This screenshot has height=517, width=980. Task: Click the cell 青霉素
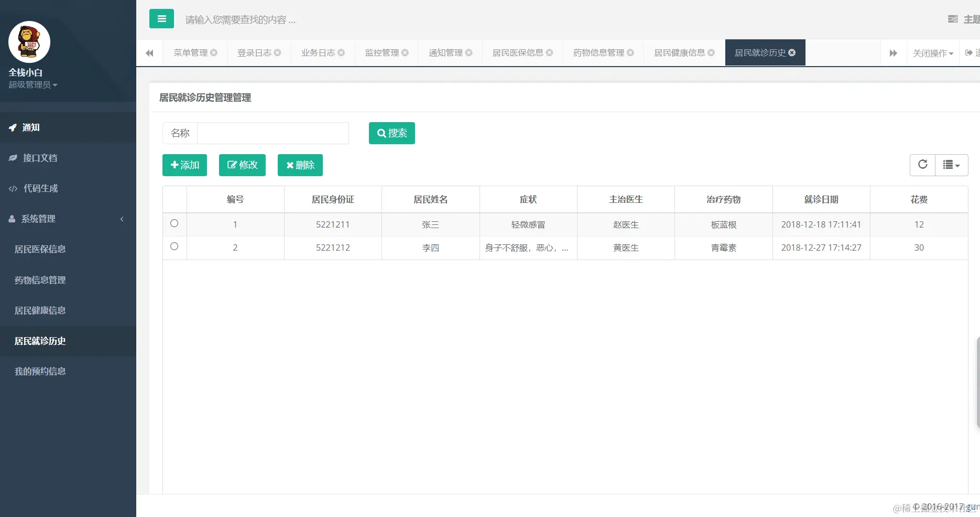(x=724, y=247)
